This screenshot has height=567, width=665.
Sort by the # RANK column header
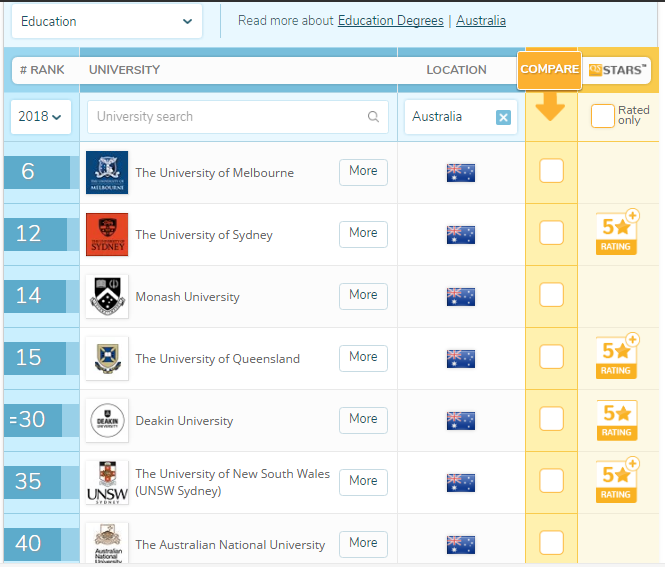(x=42, y=70)
